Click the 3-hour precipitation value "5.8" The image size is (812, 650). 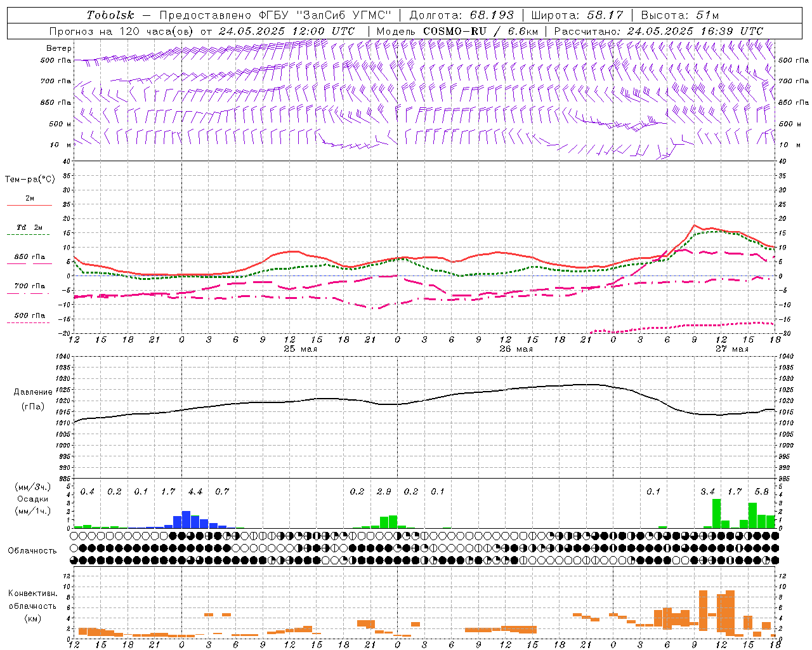(x=761, y=492)
